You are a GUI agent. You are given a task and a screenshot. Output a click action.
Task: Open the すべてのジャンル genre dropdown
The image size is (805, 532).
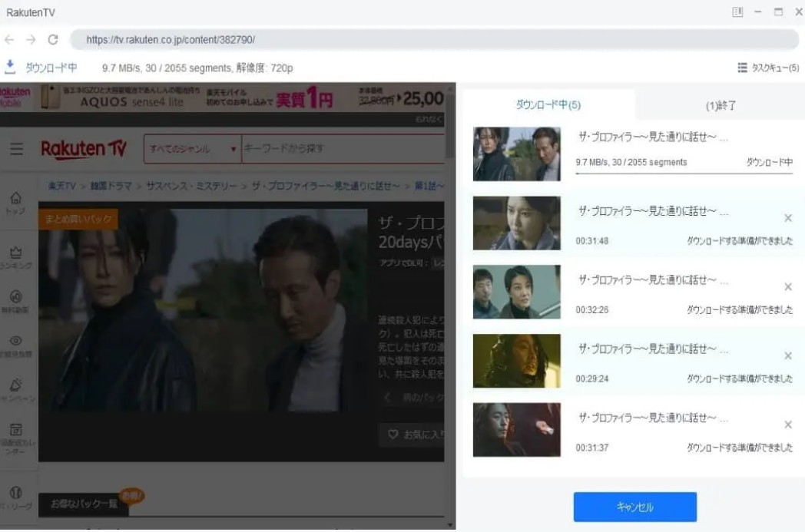click(x=193, y=149)
